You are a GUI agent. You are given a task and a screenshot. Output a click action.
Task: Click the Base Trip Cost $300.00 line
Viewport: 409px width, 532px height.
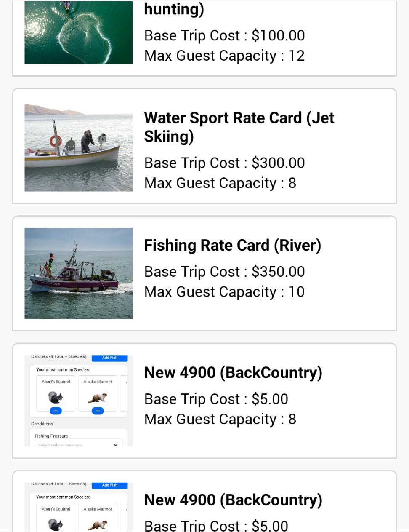pos(224,163)
